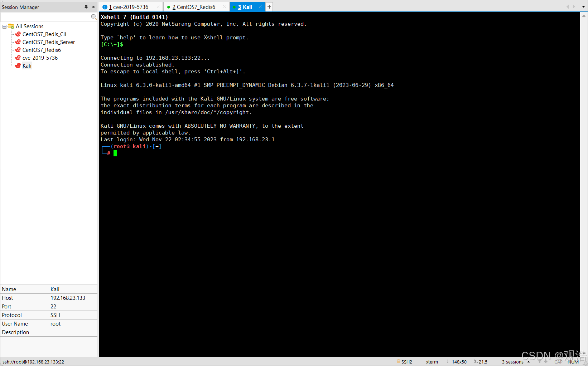588x366 pixels.
Task: Click the upload arrow icon in status bar
Action: coord(540,362)
